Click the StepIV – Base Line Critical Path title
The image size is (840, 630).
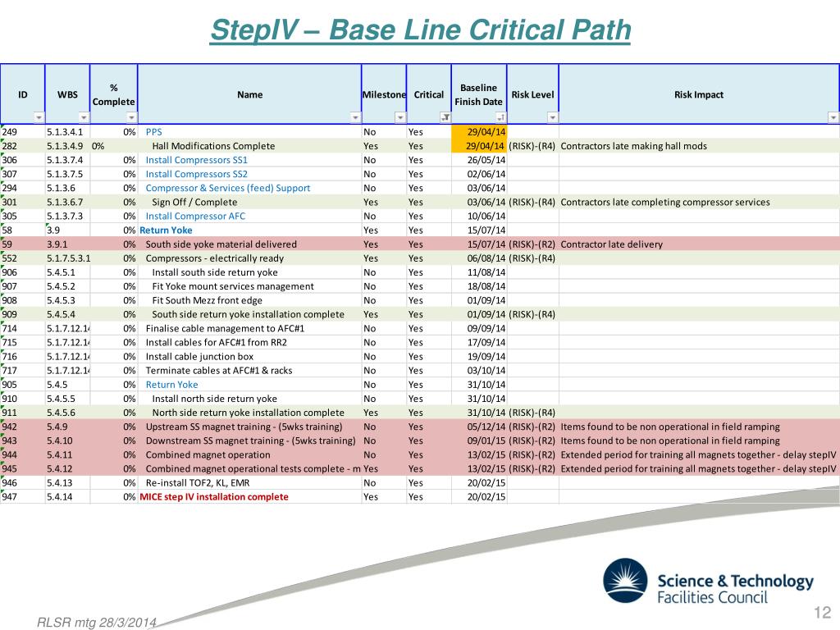pos(421,30)
